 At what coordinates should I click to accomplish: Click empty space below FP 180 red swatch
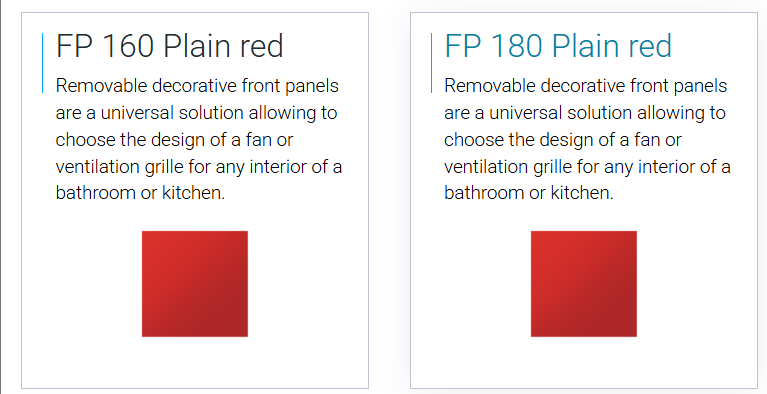pos(584,362)
